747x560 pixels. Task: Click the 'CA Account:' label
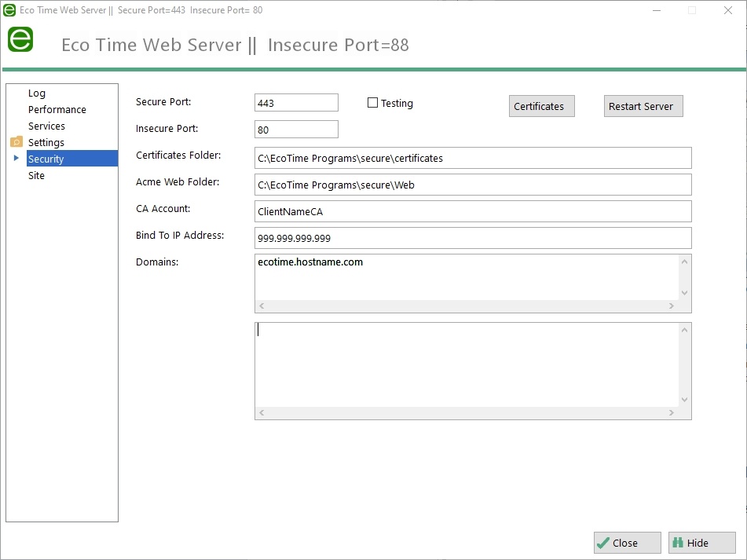click(x=163, y=209)
